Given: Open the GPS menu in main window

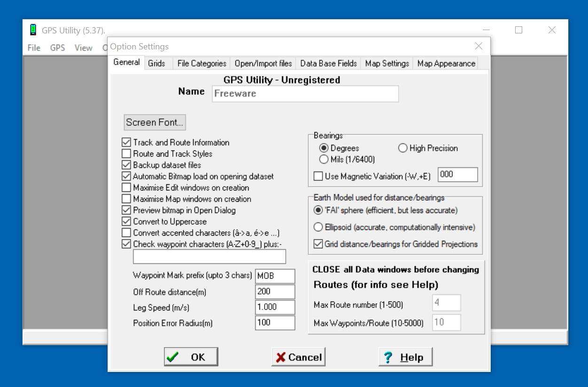Looking at the screenshot, I should tap(57, 48).
